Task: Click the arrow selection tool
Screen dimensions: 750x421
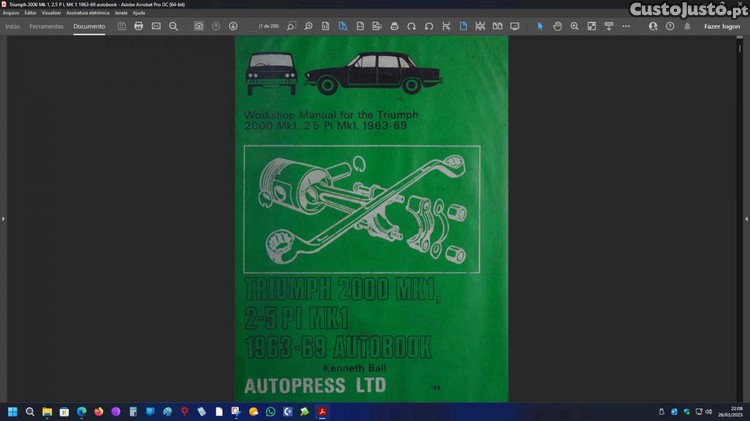Action: coord(540,26)
